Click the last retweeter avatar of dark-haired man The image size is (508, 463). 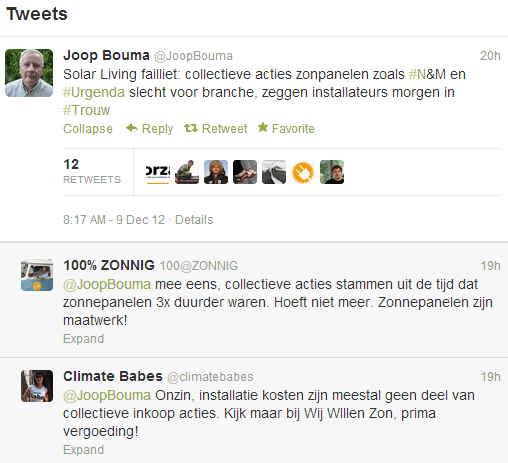tap(332, 172)
